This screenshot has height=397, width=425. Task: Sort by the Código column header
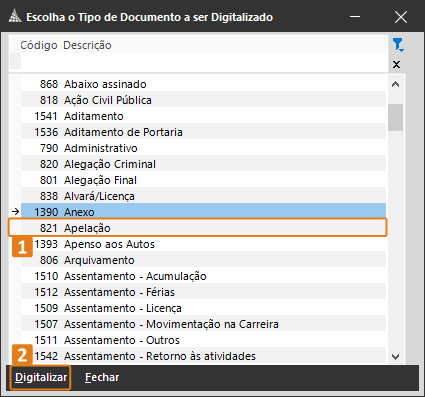39,45
